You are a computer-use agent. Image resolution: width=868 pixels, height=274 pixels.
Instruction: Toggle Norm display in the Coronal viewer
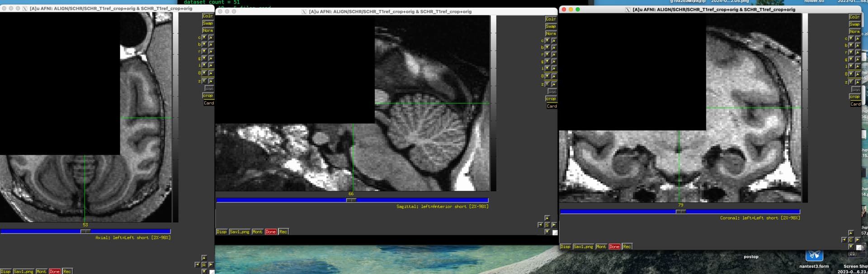(x=854, y=31)
